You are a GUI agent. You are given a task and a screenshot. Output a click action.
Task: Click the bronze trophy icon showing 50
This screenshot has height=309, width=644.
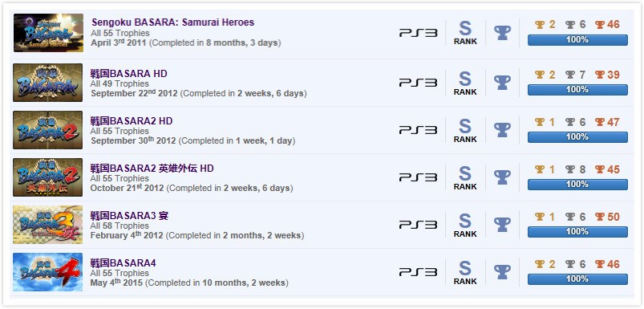600,217
